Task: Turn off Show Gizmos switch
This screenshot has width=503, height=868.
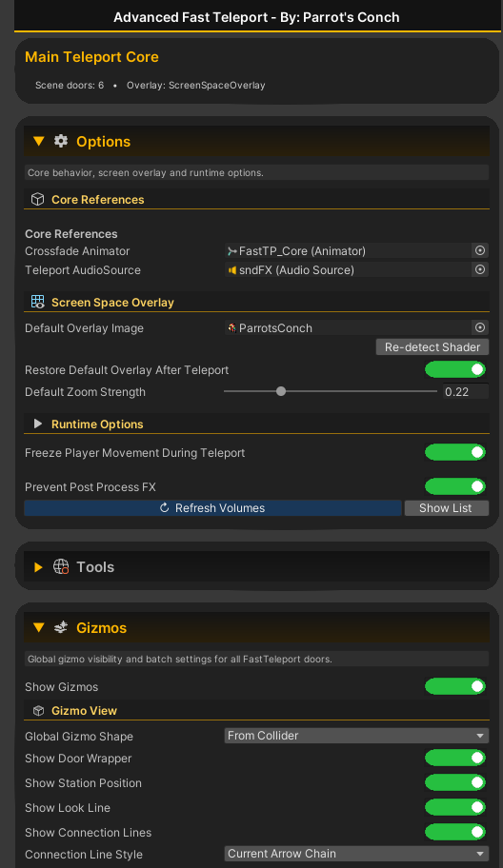Action: tap(455, 686)
